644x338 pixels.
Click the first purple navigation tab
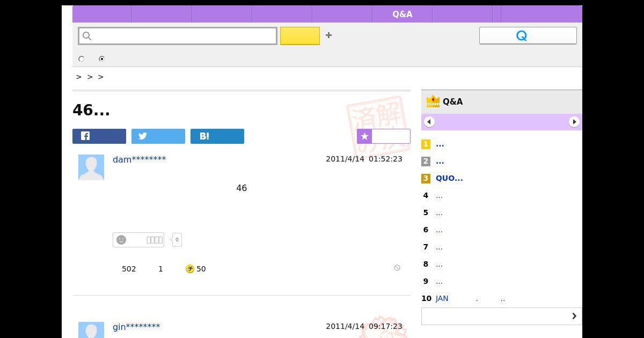102,14
